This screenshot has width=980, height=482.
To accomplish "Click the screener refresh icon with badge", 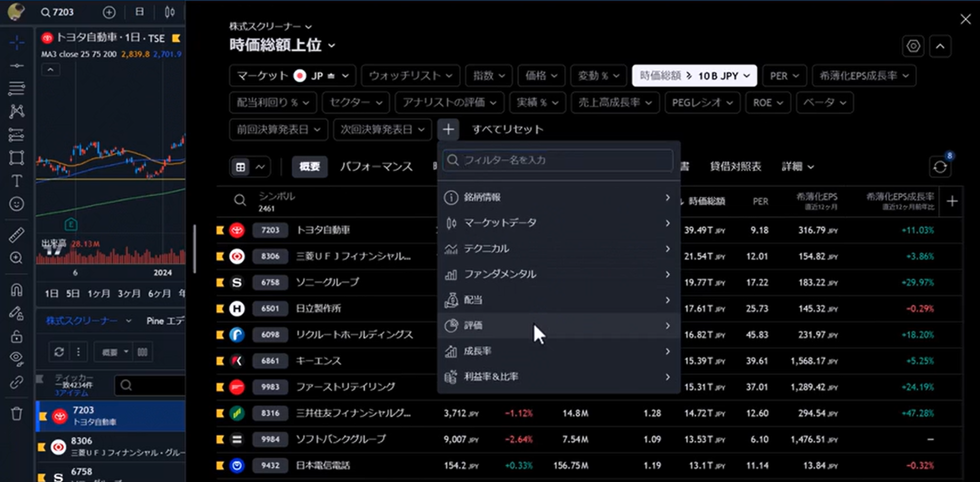I will click(940, 167).
